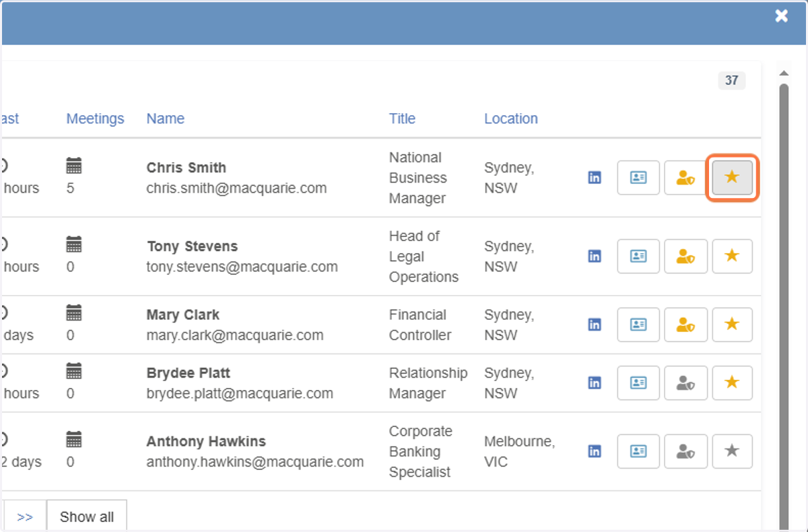Click email anthony.hawkins@macquarie.com
Viewport: 808px width, 532px height.
coord(255,463)
